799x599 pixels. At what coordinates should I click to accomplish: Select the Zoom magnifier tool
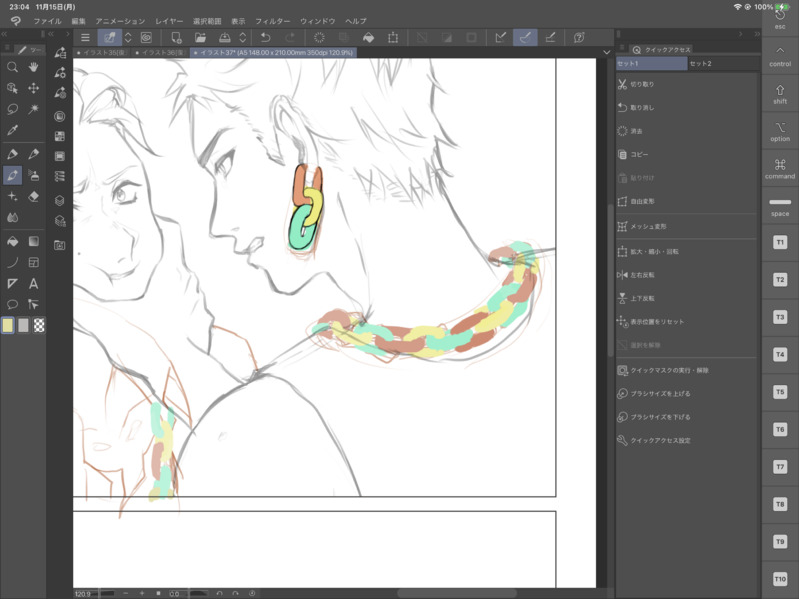(x=12, y=67)
